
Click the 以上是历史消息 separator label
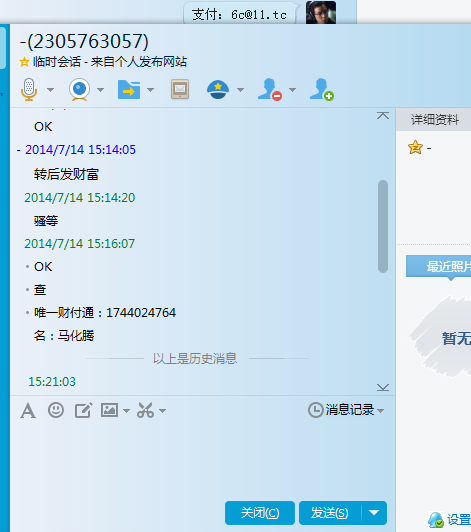point(195,358)
